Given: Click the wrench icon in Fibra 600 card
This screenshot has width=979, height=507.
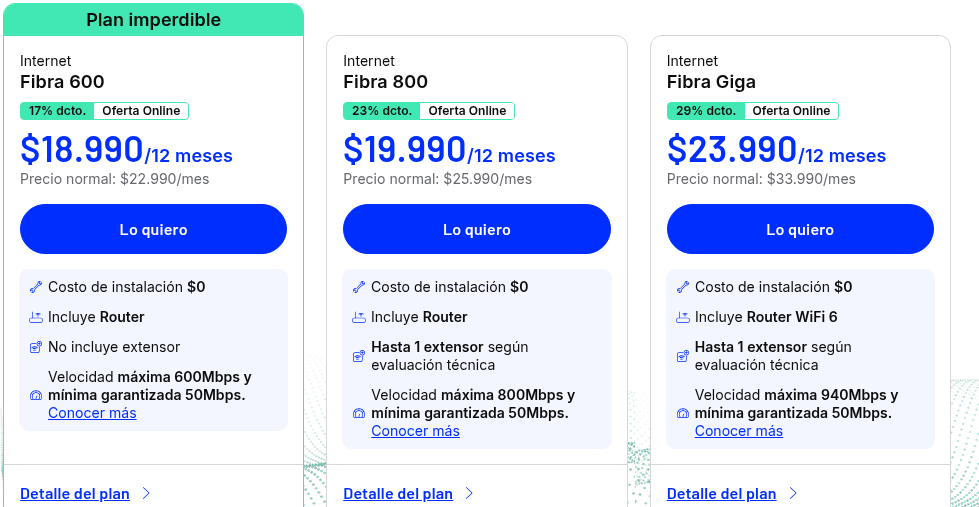Looking at the screenshot, I should 36,287.
